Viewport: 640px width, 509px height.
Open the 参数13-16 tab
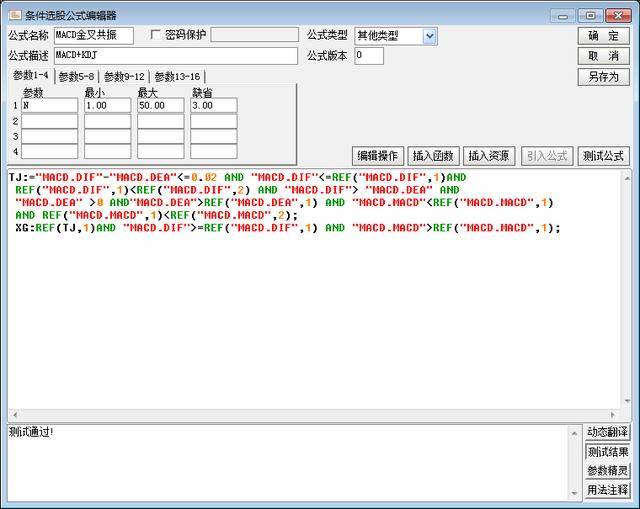coord(176,76)
